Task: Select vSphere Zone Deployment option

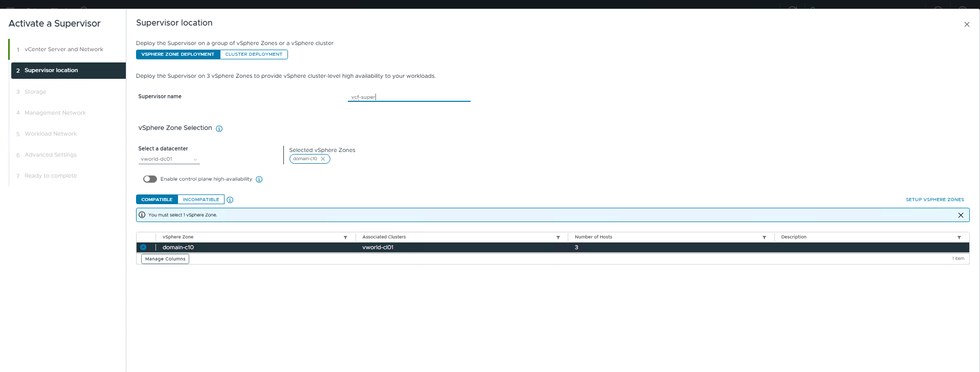Action: tap(178, 54)
